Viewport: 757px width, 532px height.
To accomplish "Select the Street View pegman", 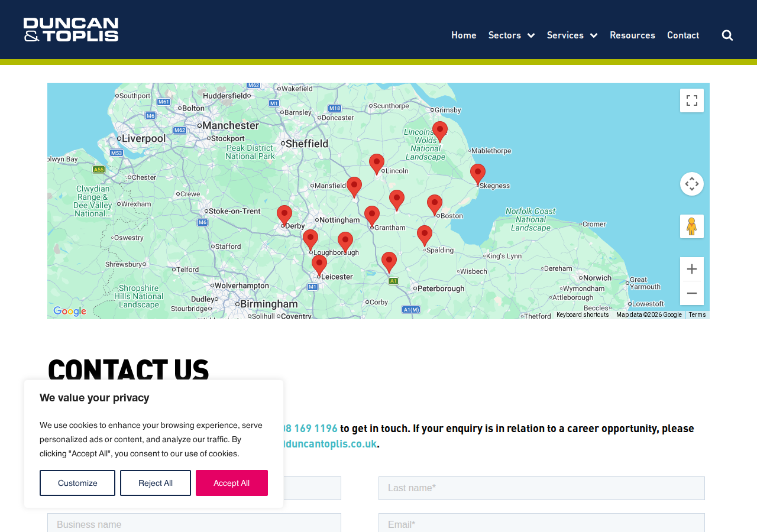I will tap(692, 226).
